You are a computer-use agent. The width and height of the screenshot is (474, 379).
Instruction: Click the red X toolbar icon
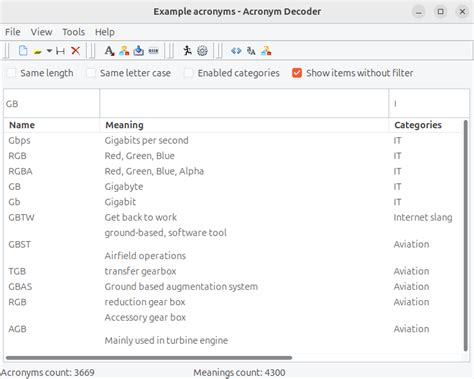[x=76, y=51]
